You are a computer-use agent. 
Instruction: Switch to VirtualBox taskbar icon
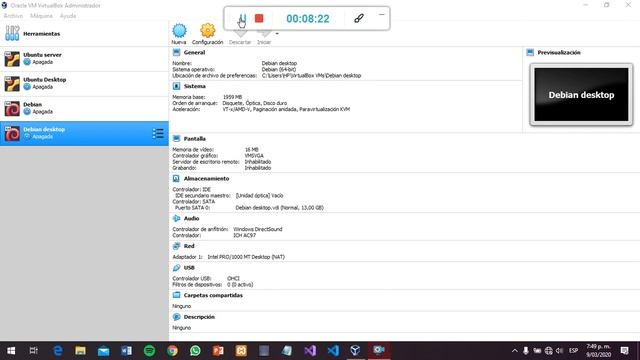pyautogui.click(x=356, y=351)
